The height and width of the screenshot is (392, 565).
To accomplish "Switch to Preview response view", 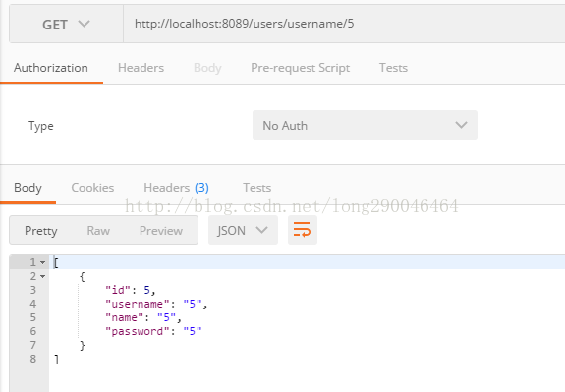I will click(x=161, y=231).
